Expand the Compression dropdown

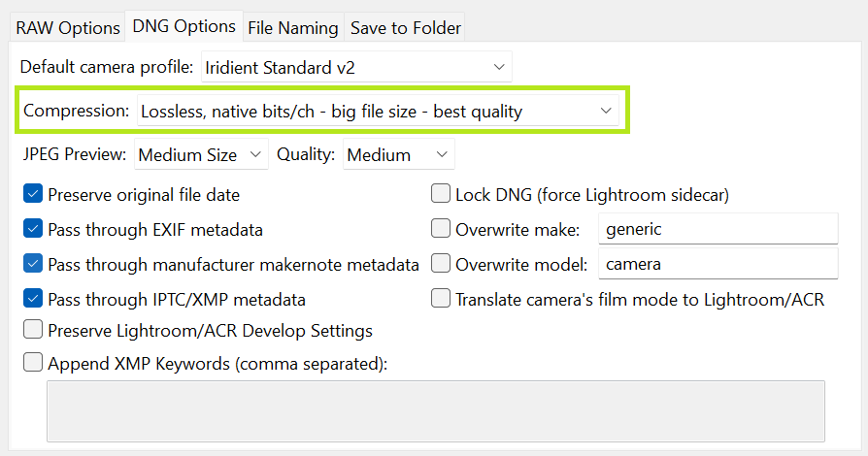pyautogui.click(x=378, y=112)
